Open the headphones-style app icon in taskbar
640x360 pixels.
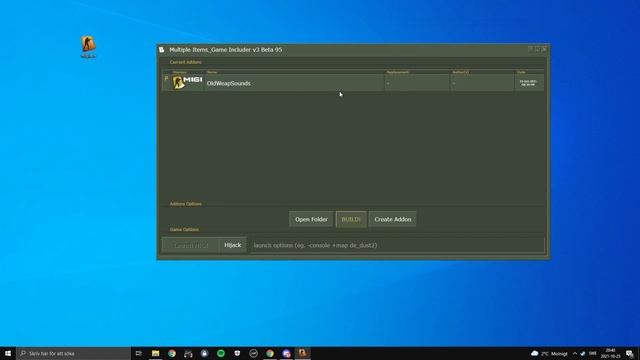tap(188, 353)
